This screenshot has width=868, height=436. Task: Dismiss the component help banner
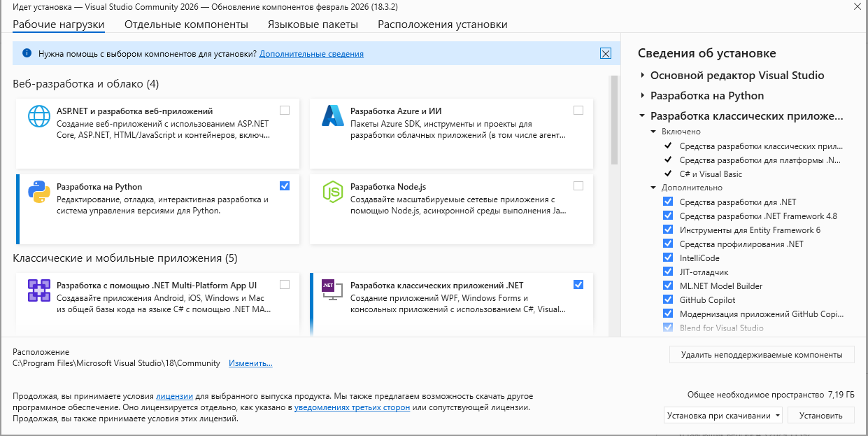click(606, 53)
